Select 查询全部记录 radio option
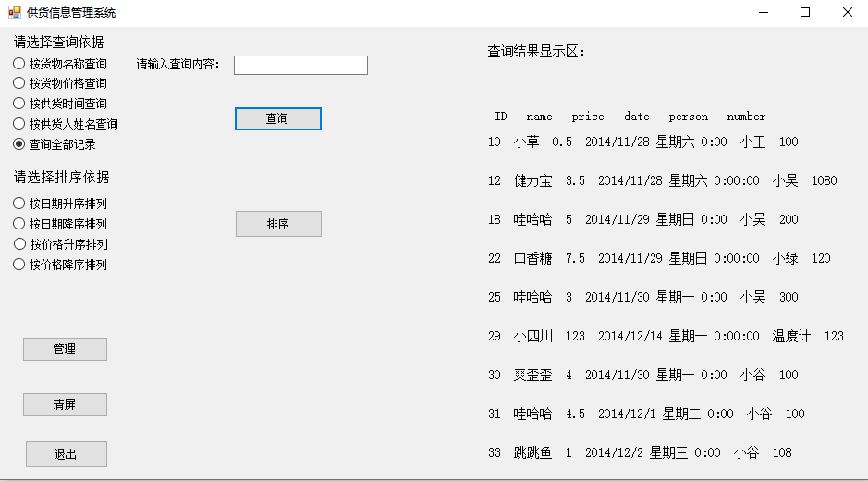The width and height of the screenshot is (868, 482). coord(55,144)
